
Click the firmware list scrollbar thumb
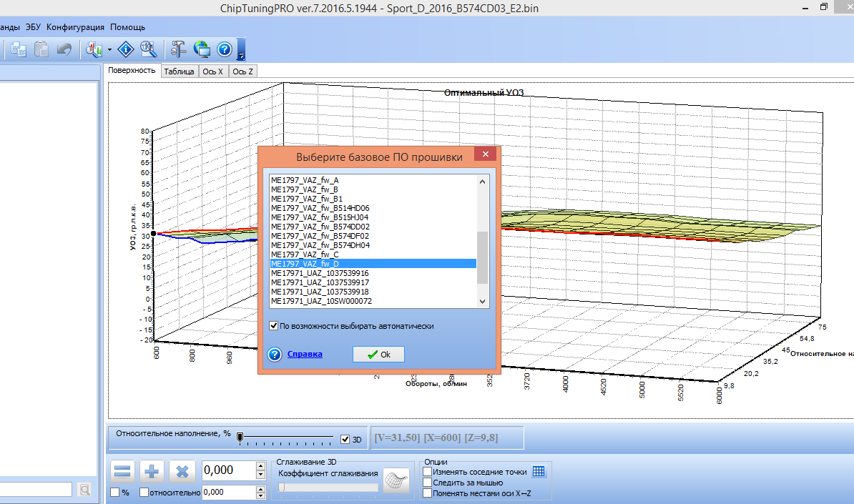(x=482, y=257)
